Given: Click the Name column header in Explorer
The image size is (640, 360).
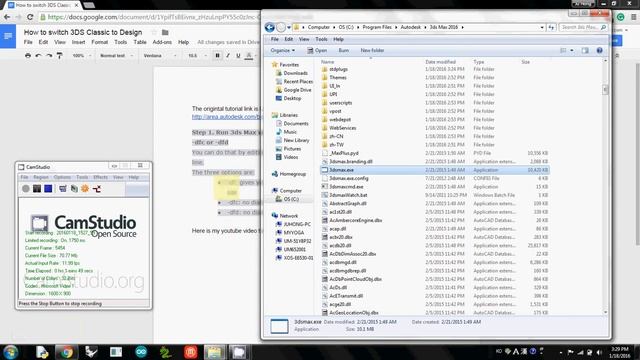Looking at the screenshot, I should (x=327, y=62).
